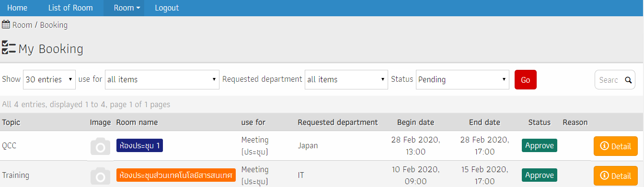Viewport: 644px width, 187px height.
Task: Click the dark blue ห้องประชุม 1 room label
Action: 139,145
